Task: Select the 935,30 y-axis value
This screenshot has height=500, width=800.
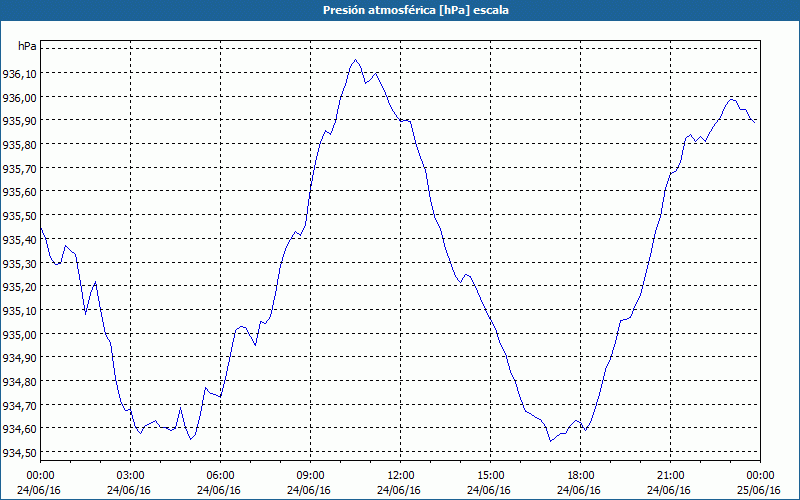Action: coord(19,263)
